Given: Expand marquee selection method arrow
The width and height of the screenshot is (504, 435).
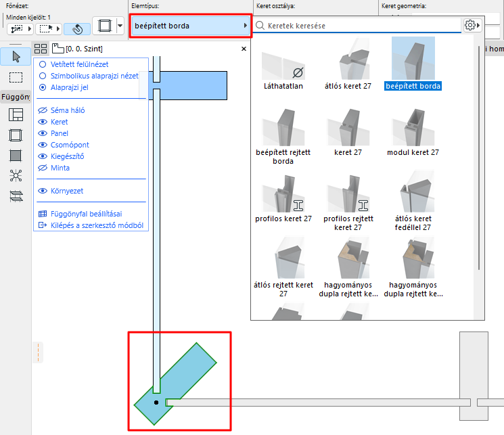Looking at the screenshot, I should pyautogui.click(x=58, y=29).
